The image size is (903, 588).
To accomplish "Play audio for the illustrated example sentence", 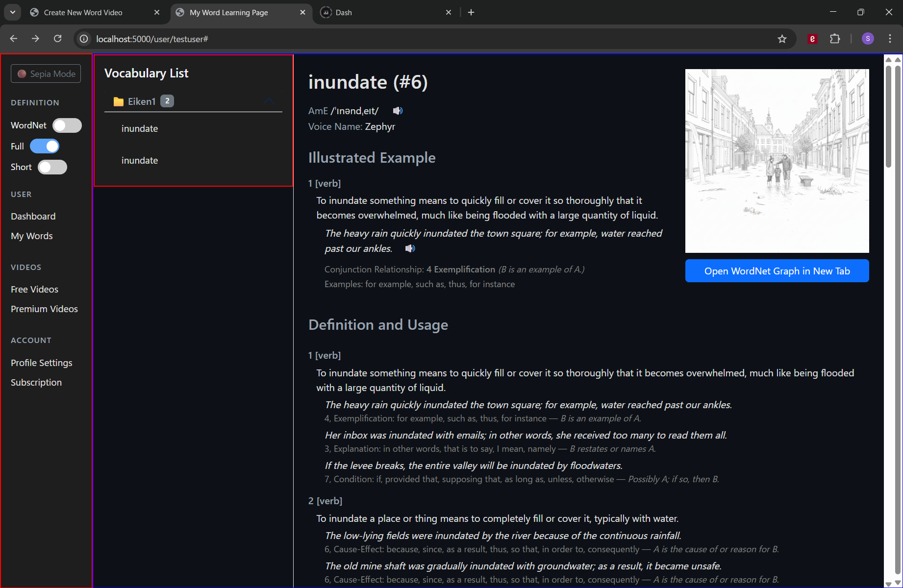I will click(x=410, y=248).
